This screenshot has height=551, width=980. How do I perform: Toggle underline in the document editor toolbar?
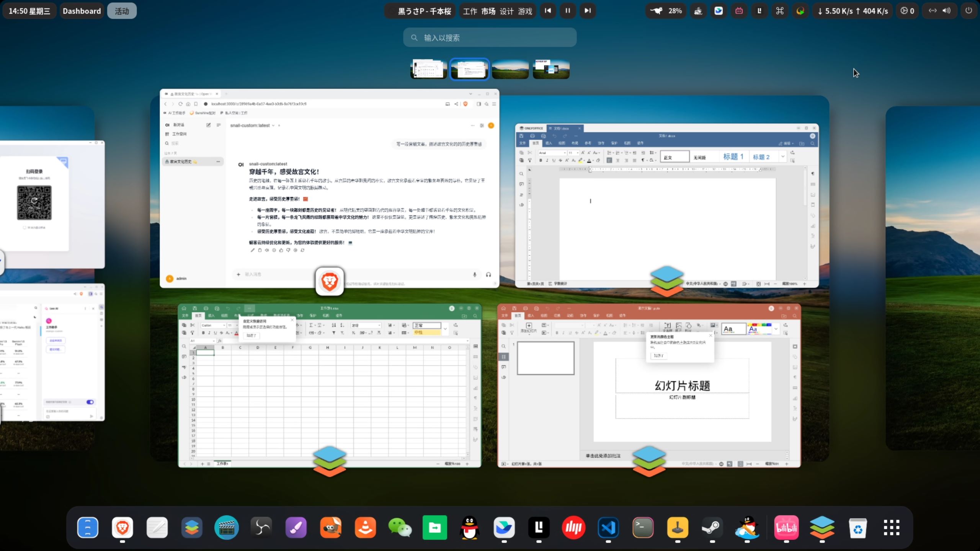(554, 160)
